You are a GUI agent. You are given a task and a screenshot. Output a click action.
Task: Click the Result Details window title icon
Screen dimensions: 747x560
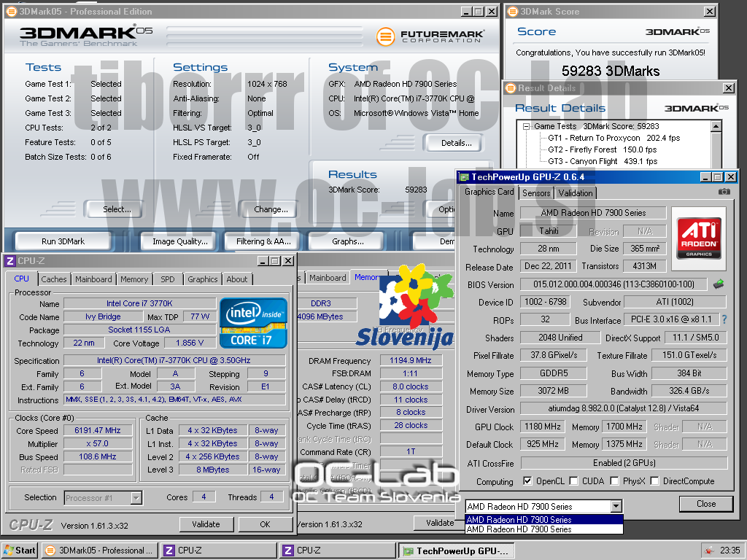coord(511,88)
